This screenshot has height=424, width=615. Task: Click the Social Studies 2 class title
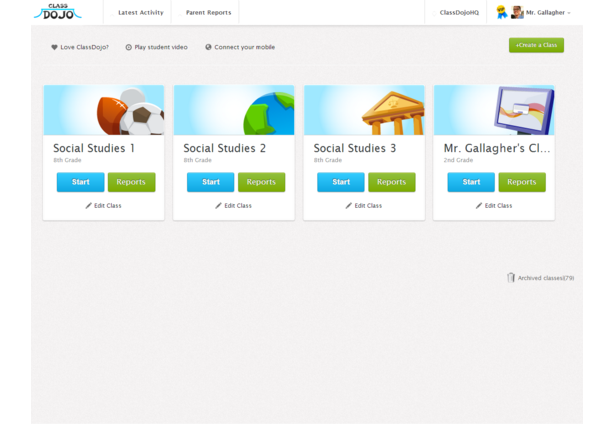pos(224,148)
